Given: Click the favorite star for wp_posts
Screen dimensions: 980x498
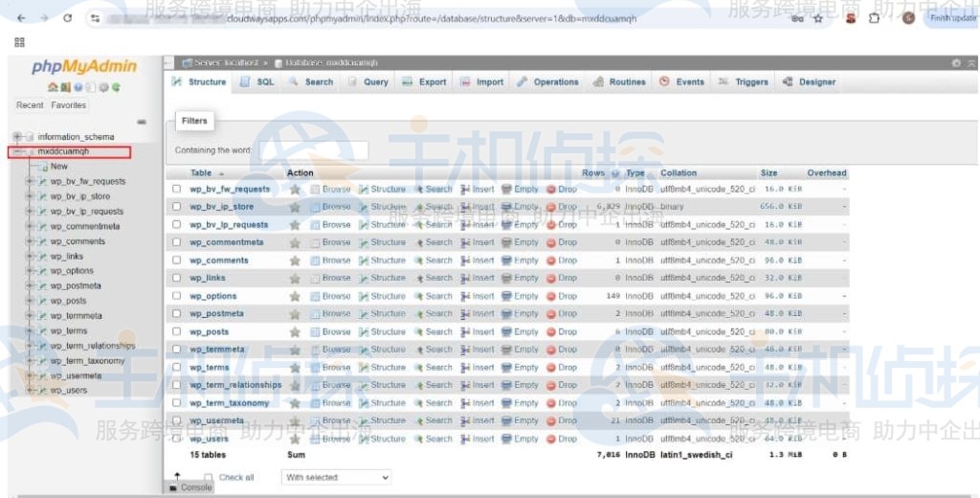Looking at the screenshot, I should pyautogui.click(x=296, y=332).
